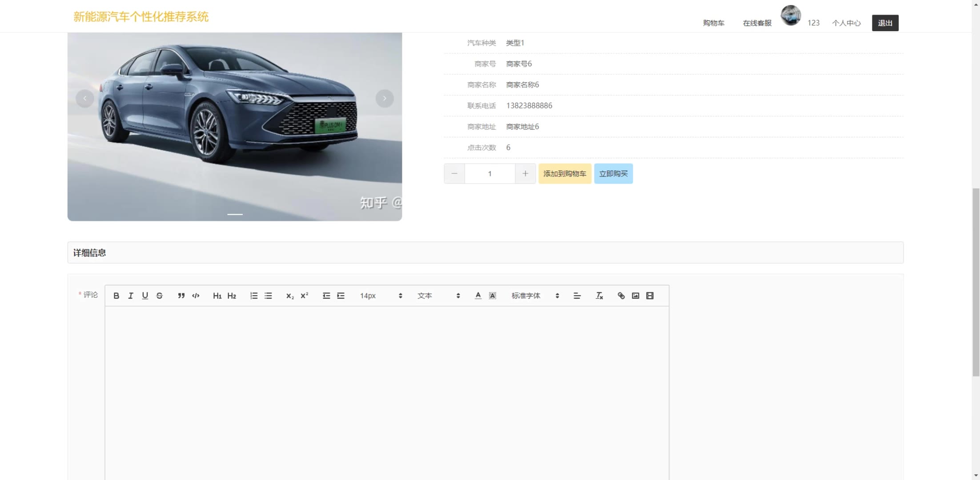This screenshot has width=980, height=480.
Task: Apply subscript formatting
Action: click(x=290, y=296)
